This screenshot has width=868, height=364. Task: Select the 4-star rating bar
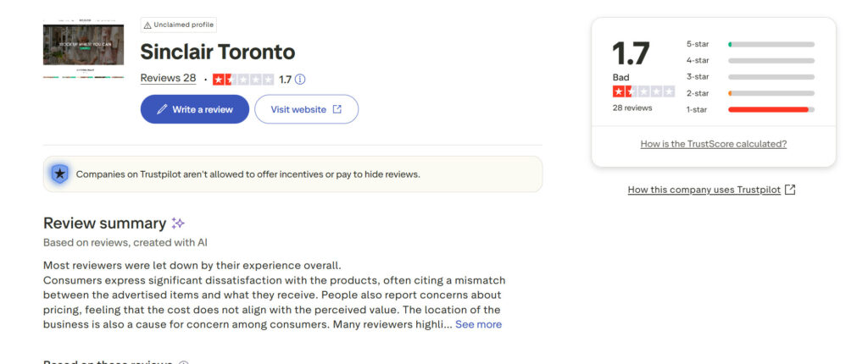click(771, 60)
